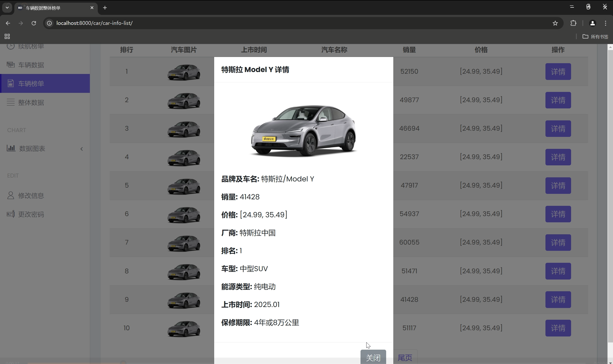Image resolution: width=613 pixels, height=364 pixels.
Task: Reload the current page
Action: [x=34, y=23]
